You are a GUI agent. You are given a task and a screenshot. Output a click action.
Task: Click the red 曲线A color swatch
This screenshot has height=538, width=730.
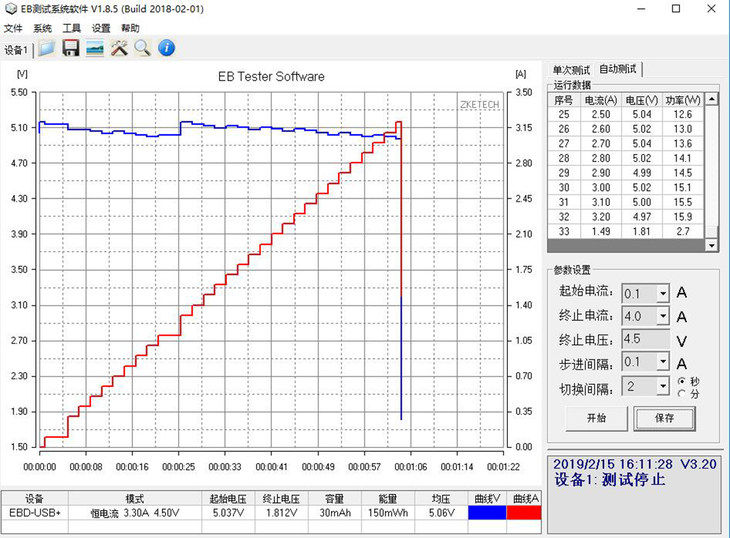click(524, 512)
